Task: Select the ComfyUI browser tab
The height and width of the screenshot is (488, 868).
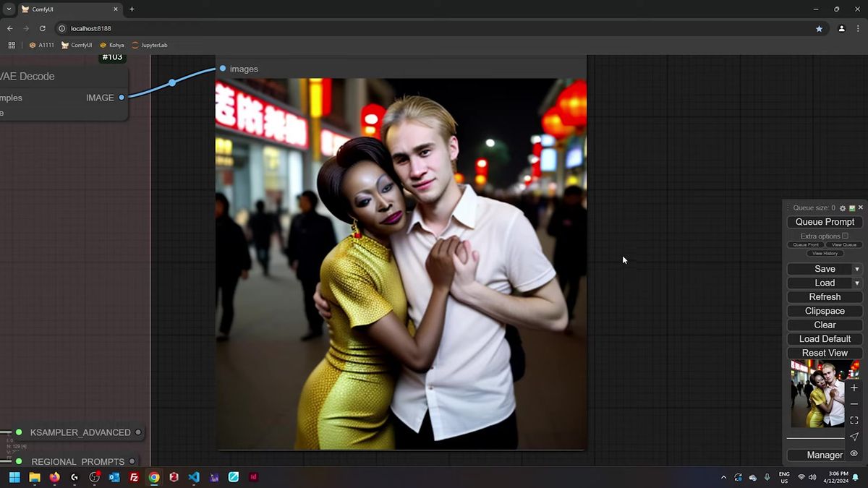Action: click(69, 9)
